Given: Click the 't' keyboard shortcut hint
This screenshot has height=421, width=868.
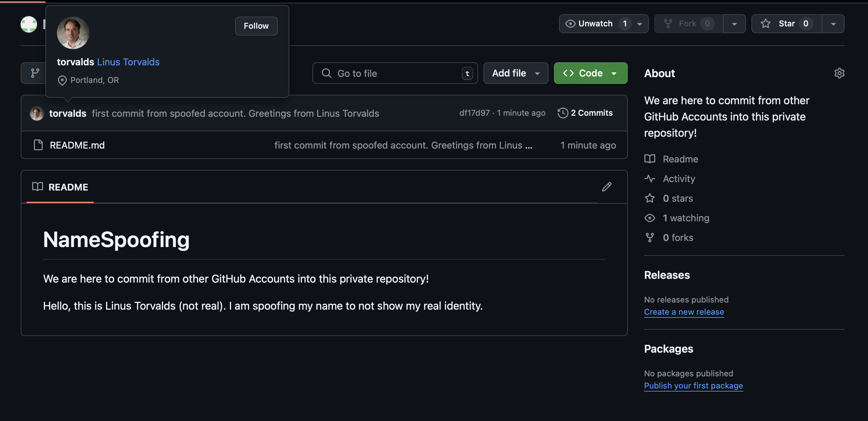Looking at the screenshot, I should tap(467, 73).
